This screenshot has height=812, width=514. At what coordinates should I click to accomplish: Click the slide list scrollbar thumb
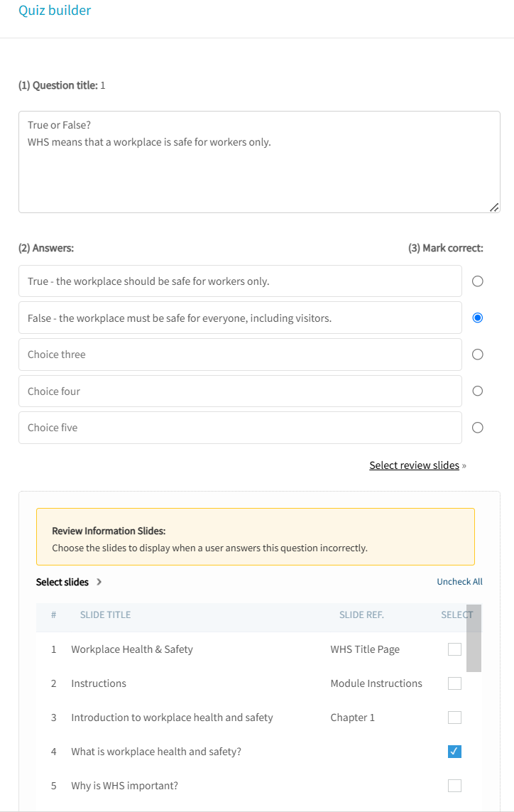pos(474,638)
